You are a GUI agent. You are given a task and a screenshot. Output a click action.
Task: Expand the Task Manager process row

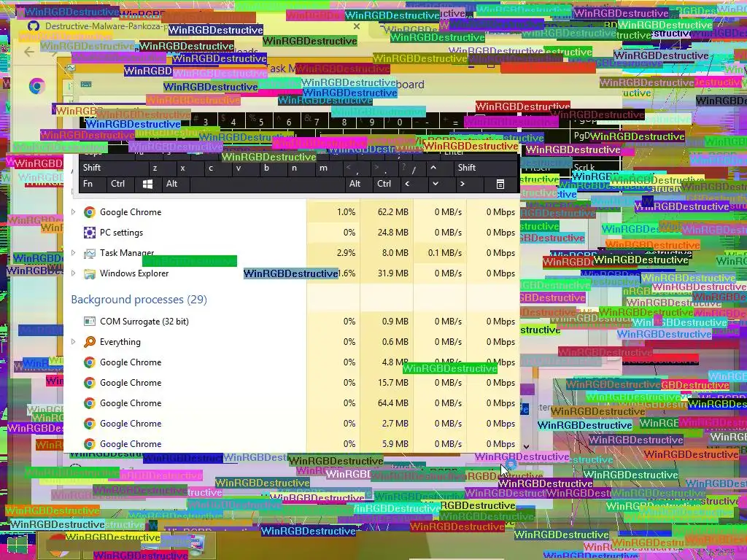tap(74, 253)
